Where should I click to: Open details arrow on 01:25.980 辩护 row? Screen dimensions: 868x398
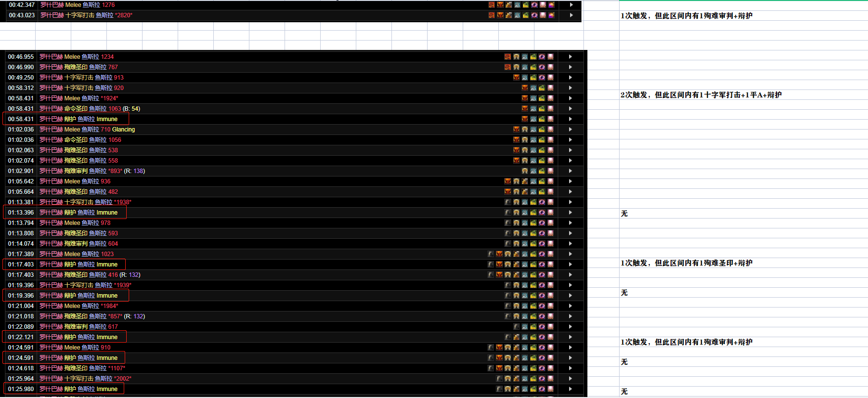click(x=570, y=389)
